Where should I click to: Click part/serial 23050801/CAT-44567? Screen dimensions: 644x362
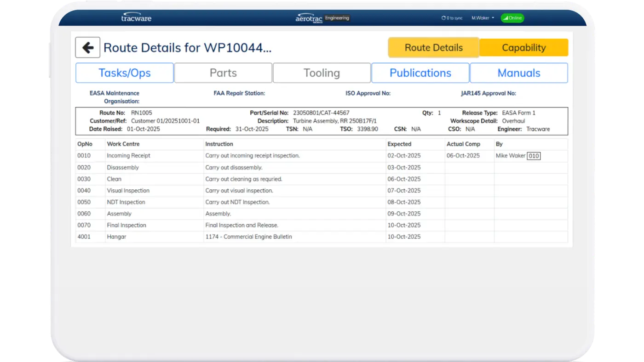[321, 113]
